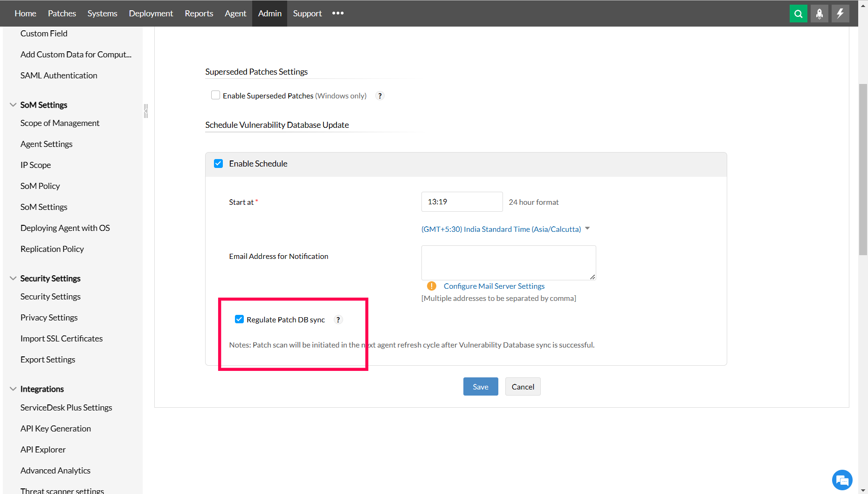
Task: Open Privacy Settings page
Action: point(49,318)
